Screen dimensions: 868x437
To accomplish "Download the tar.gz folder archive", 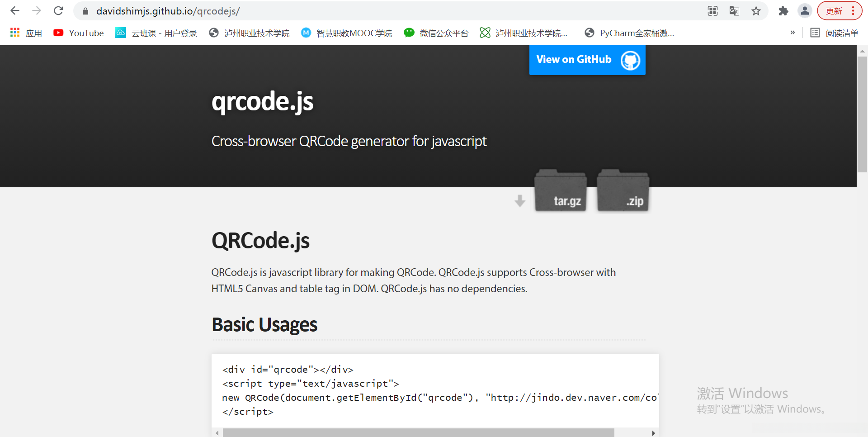I will pyautogui.click(x=561, y=191).
